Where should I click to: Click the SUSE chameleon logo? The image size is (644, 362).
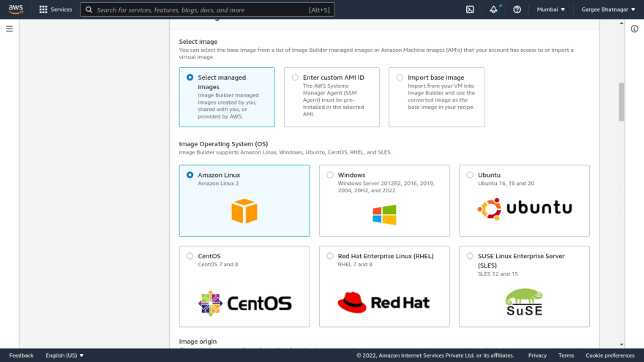[x=524, y=301]
